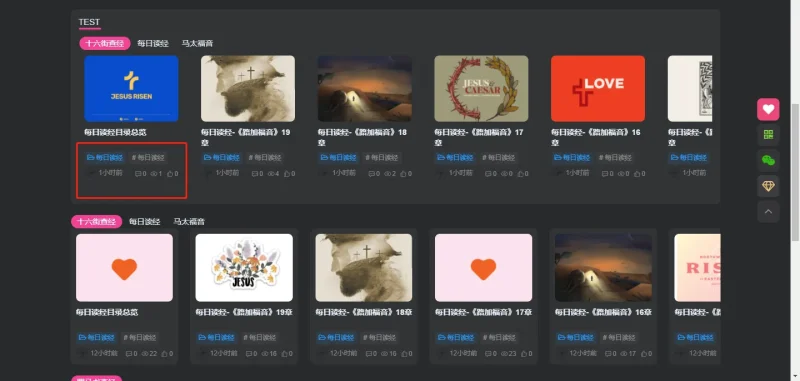
Task: Select 每日读经 tab in second section
Action: (x=144, y=221)
